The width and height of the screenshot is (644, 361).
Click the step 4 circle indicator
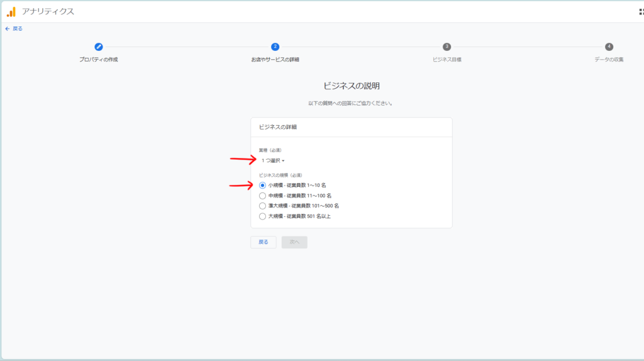(609, 47)
